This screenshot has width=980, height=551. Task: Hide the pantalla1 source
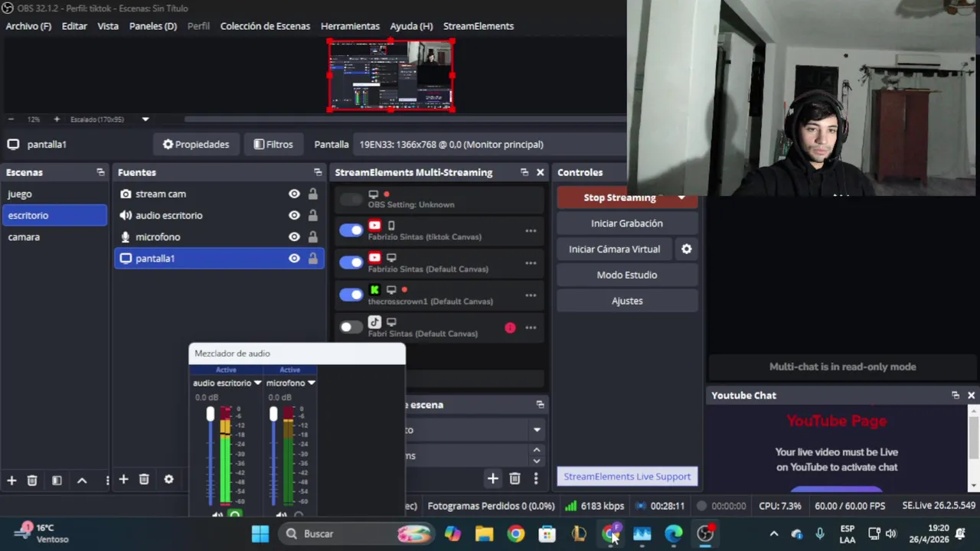point(294,258)
